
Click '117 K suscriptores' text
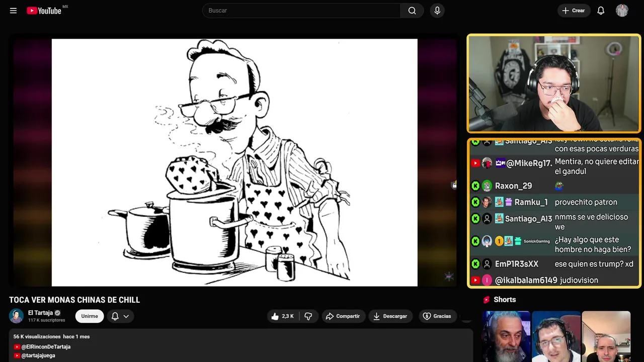47,320
